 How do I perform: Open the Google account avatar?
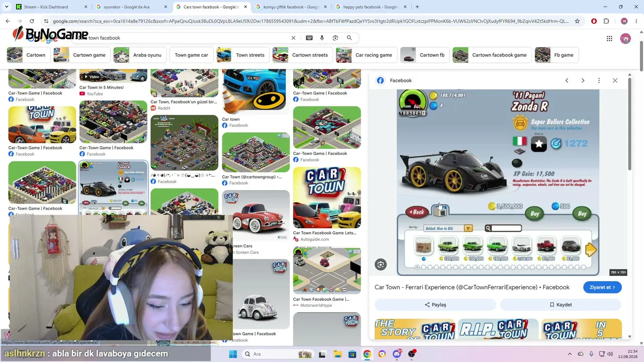click(625, 39)
